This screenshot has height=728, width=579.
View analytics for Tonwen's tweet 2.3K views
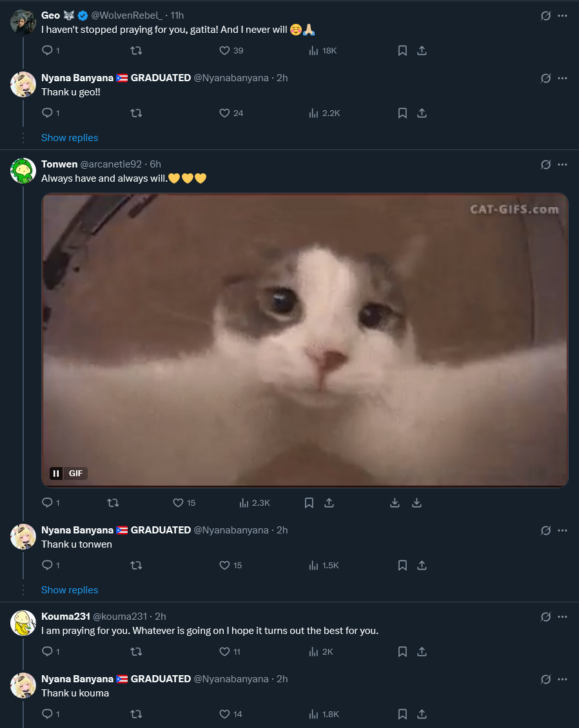(x=254, y=503)
